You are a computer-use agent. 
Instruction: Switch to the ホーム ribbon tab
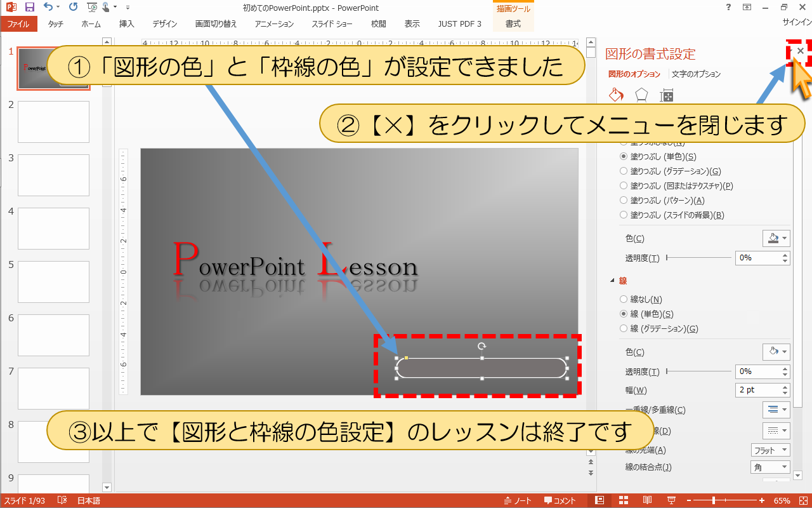[x=91, y=24]
